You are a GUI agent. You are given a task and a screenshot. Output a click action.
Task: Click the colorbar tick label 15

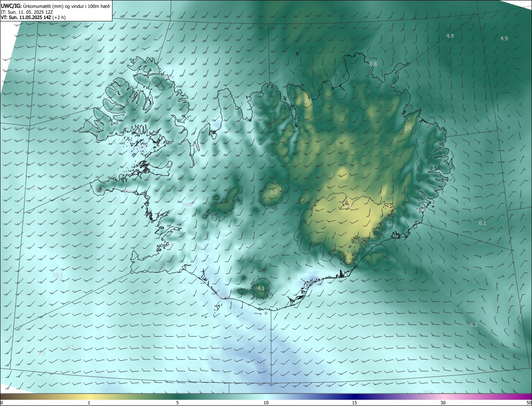point(355,403)
